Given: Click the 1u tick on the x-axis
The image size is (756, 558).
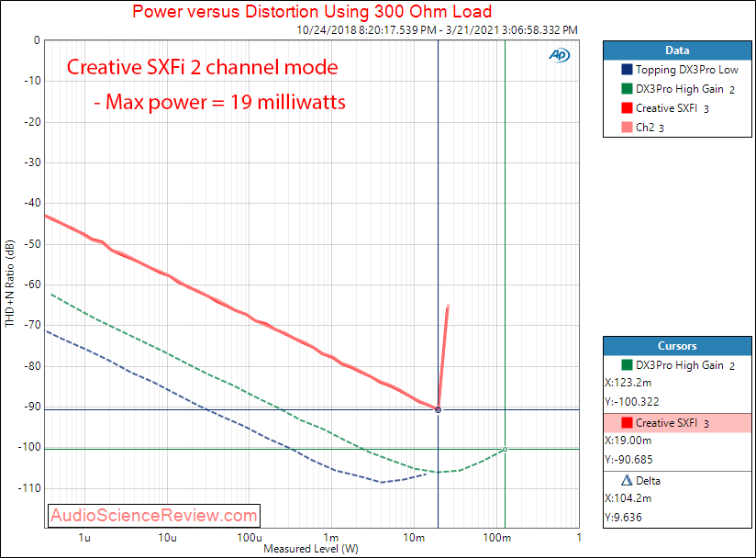Looking at the screenshot, I should coord(84,537).
